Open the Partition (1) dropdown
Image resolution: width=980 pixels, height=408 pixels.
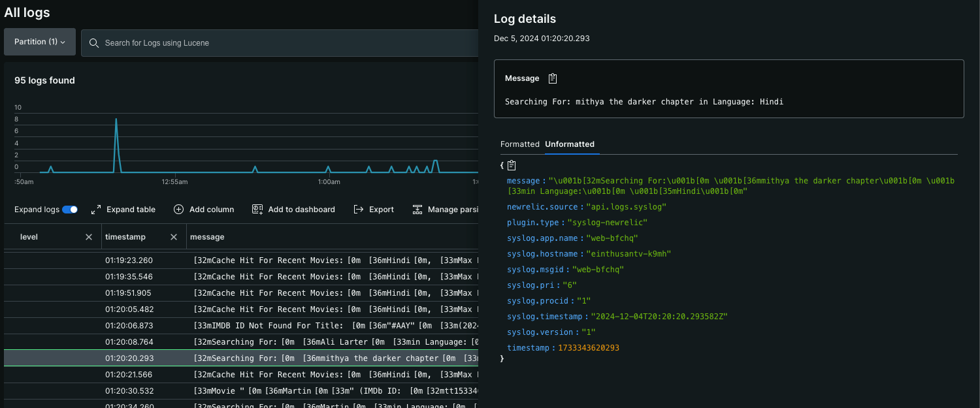(x=40, y=42)
